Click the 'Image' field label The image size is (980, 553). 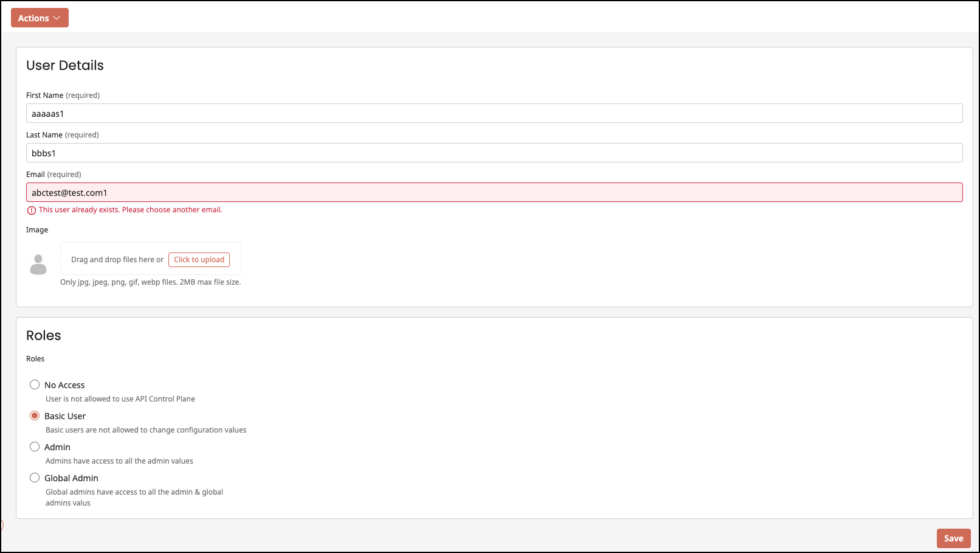coord(37,230)
